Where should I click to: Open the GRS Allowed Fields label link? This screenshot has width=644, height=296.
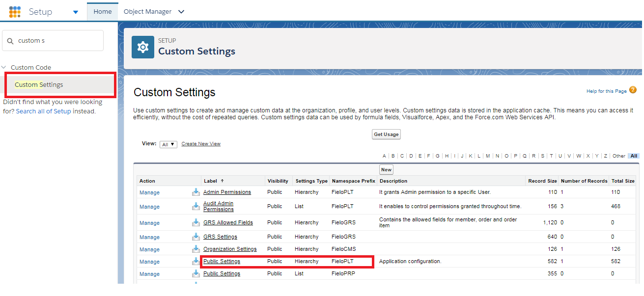click(228, 222)
